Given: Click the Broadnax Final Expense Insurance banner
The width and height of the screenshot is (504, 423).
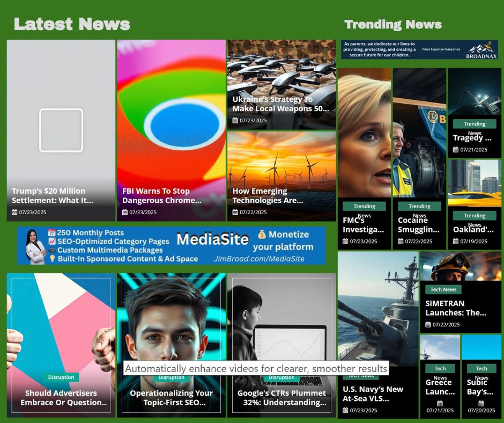Looking at the screenshot, I should point(419,49).
